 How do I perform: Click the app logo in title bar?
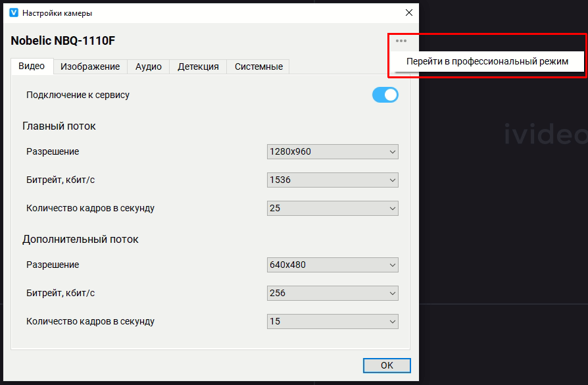pyautogui.click(x=14, y=13)
